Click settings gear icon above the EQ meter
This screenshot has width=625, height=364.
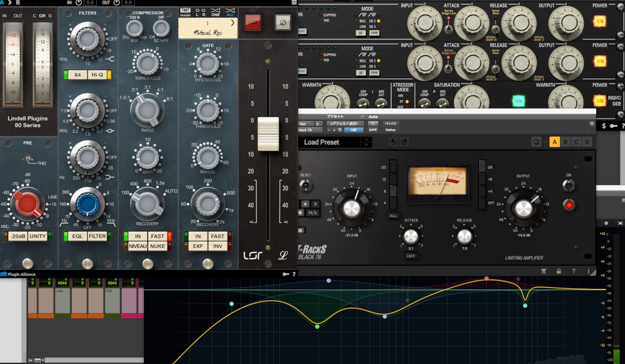click(x=607, y=223)
